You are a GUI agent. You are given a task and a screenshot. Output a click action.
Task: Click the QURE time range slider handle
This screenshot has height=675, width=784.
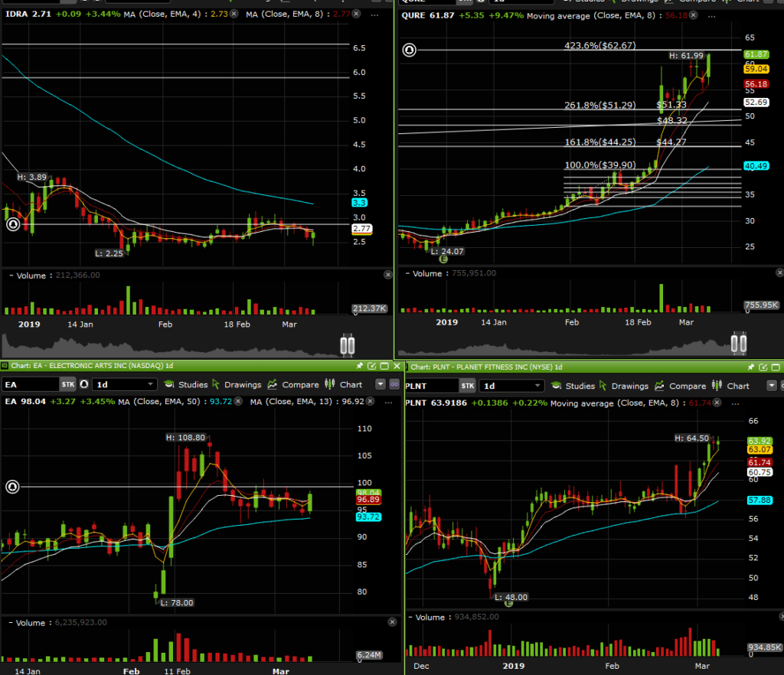click(x=739, y=344)
